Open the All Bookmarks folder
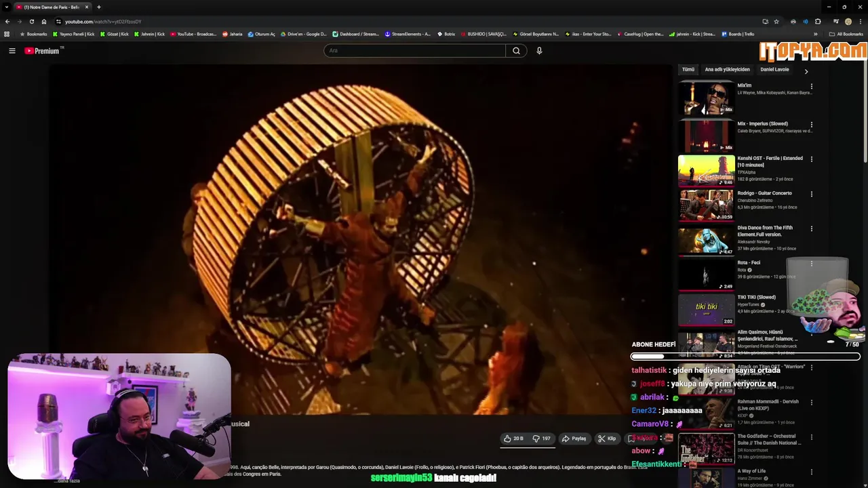This screenshot has height=488, width=868. coord(846,34)
